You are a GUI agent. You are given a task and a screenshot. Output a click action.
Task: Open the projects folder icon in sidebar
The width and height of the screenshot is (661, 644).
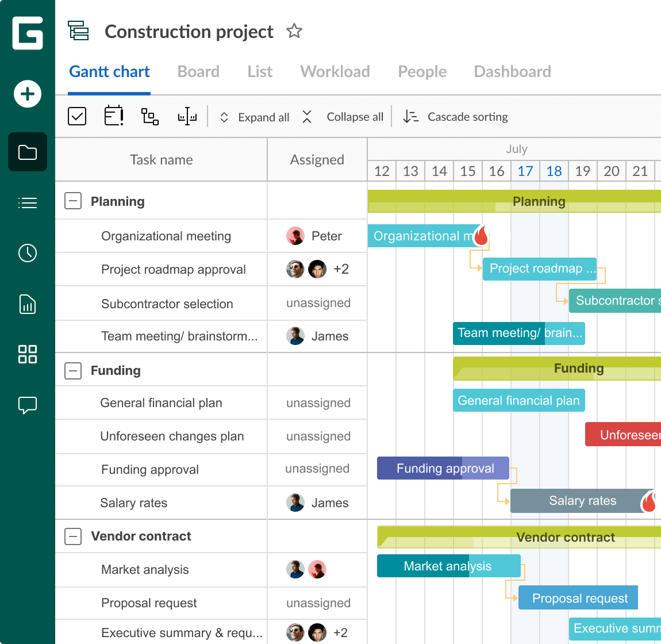point(28,152)
